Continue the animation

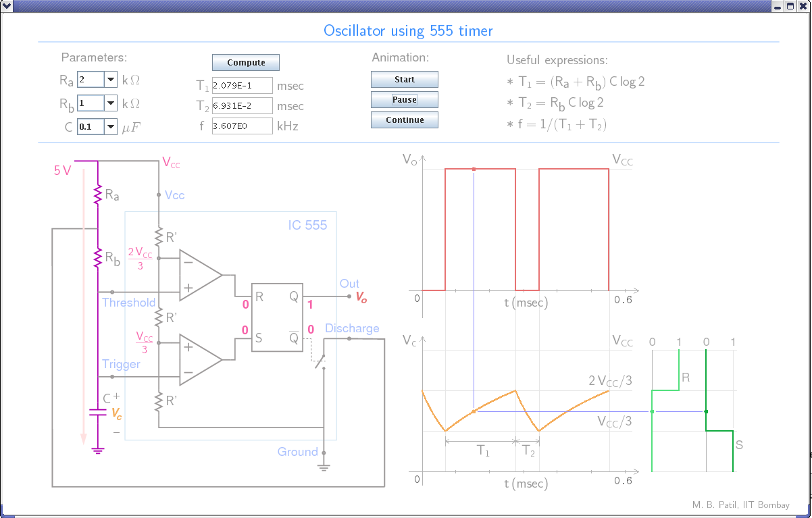405,120
